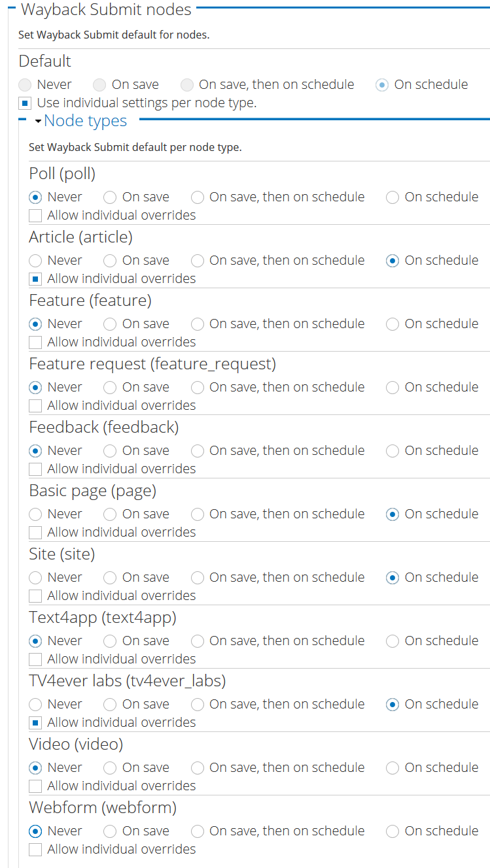The width and height of the screenshot is (490, 868).
Task: Select Never for Article
Action: click(x=35, y=260)
